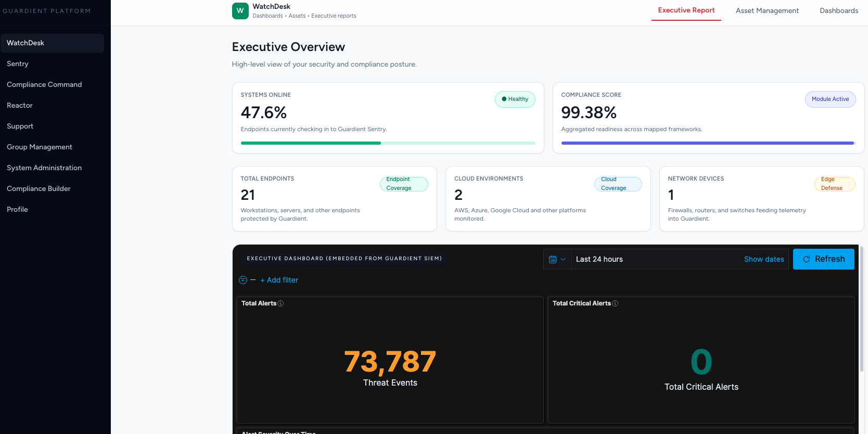This screenshot has height=434, width=868.
Task: Go to Reactor in the sidebar
Action: click(52, 105)
